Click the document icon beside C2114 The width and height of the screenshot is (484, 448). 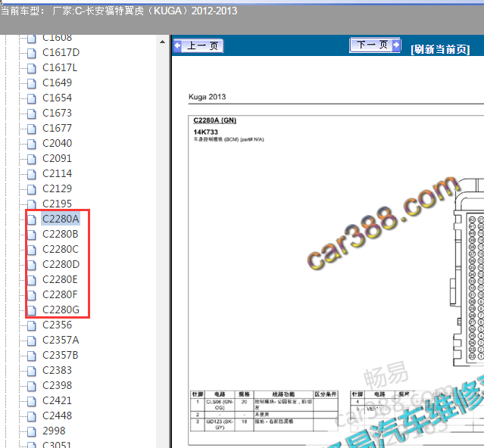32,174
